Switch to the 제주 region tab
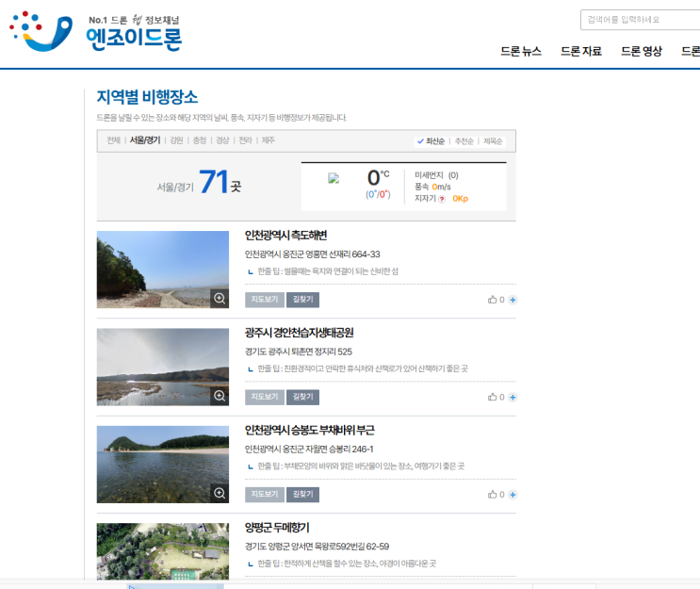The height and width of the screenshot is (589, 700). pyautogui.click(x=268, y=140)
